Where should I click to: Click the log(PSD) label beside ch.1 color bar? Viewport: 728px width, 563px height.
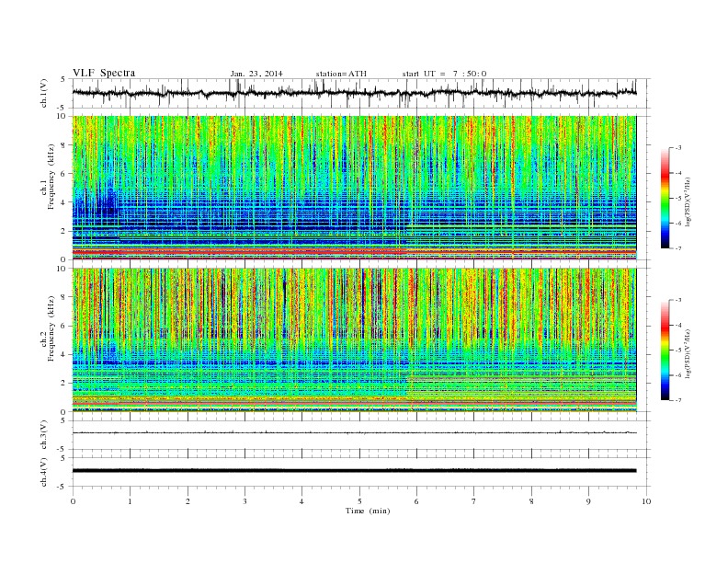pos(688,202)
